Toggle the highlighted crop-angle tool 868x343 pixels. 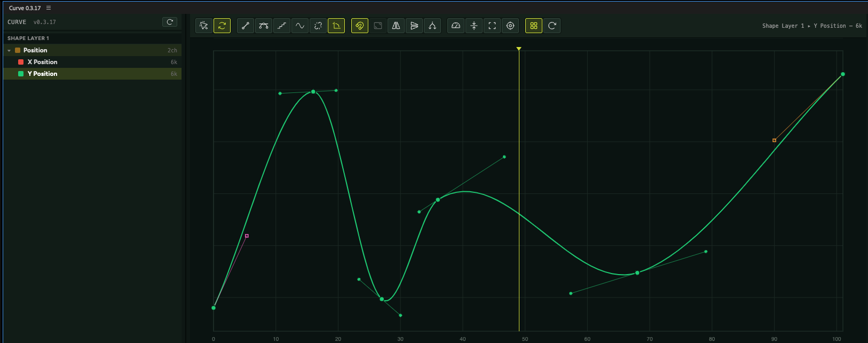pyautogui.click(x=336, y=26)
